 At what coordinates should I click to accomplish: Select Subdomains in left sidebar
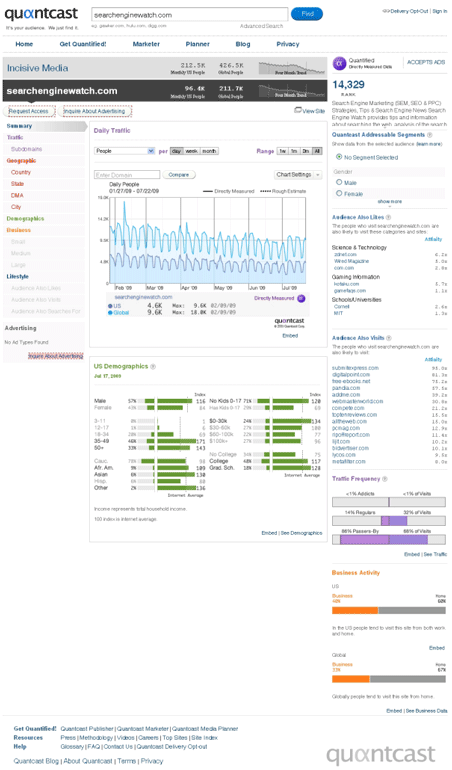tap(27, 149)
